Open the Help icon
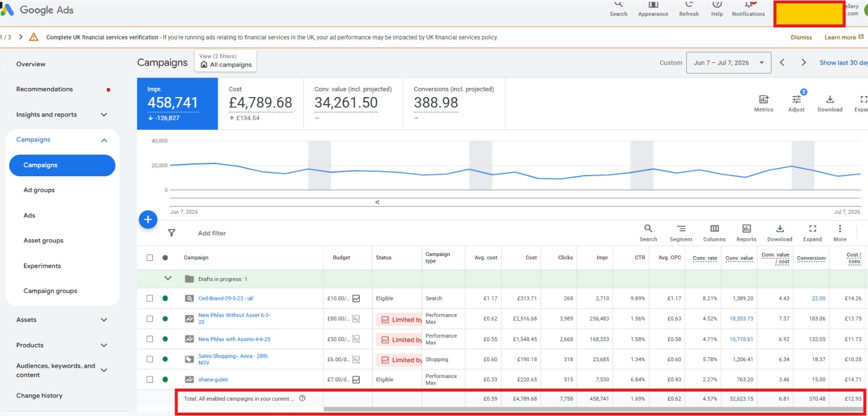The width and height of the screenshot is (868, 416). [x=717, y=9]
